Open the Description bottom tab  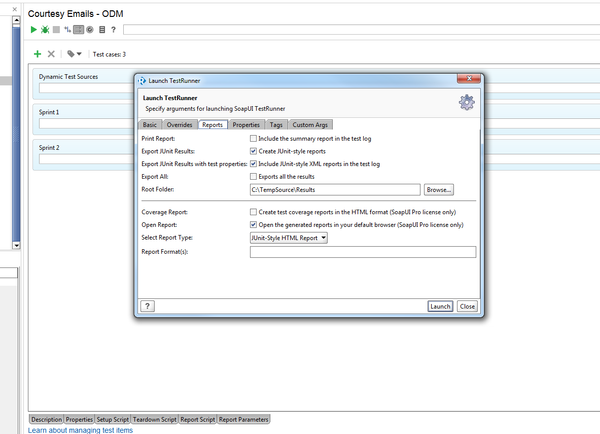coord(46,419)
